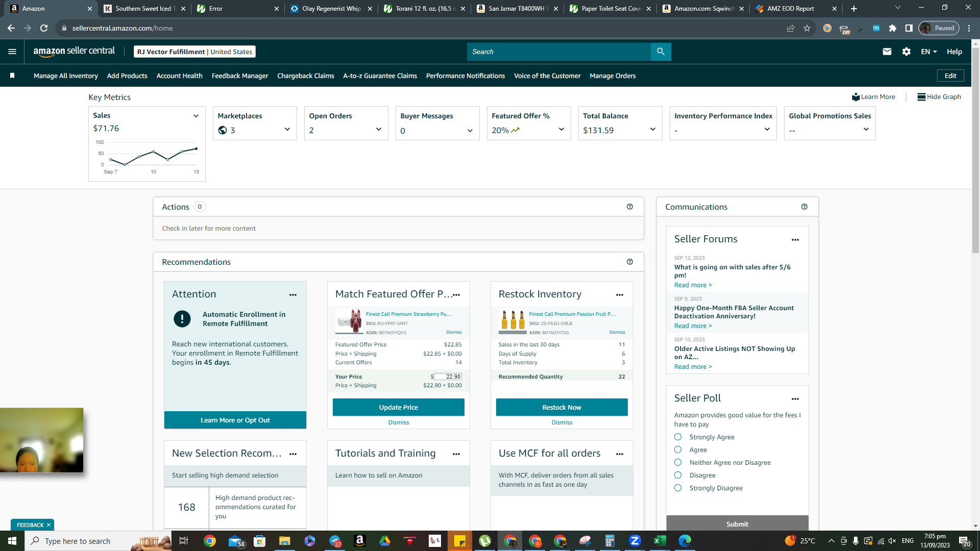
Task: Expand the Global Promotions Sales dropdown
Action: click(866, 130)
